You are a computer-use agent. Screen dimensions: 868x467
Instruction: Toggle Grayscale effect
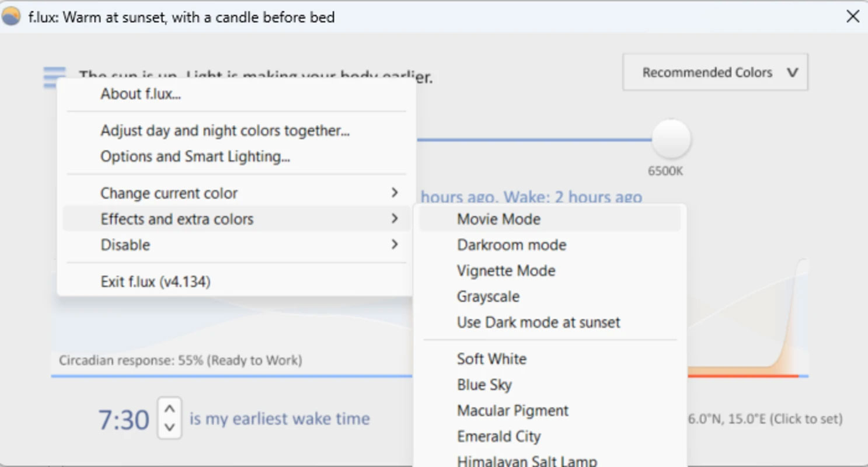(x=550, y=297)
